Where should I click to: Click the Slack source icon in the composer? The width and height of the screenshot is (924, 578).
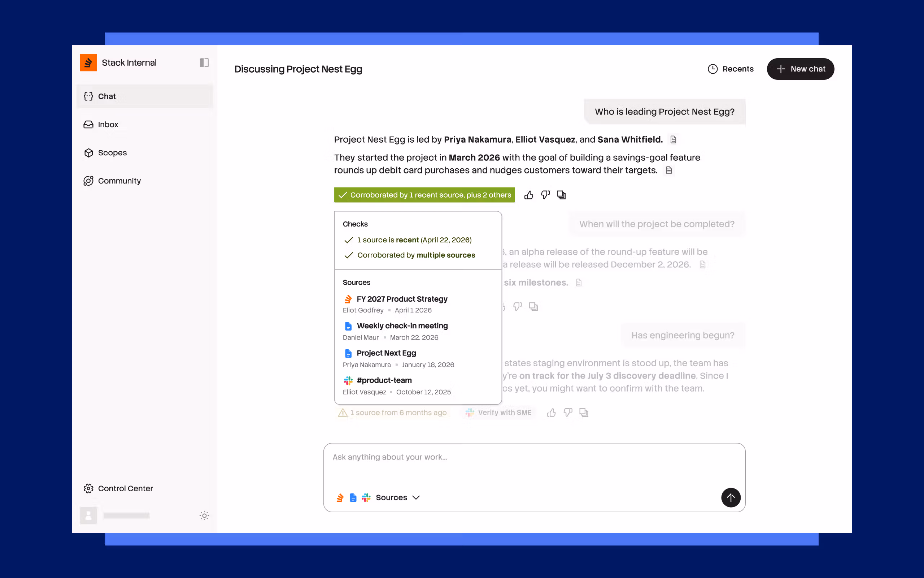(366, 497)
